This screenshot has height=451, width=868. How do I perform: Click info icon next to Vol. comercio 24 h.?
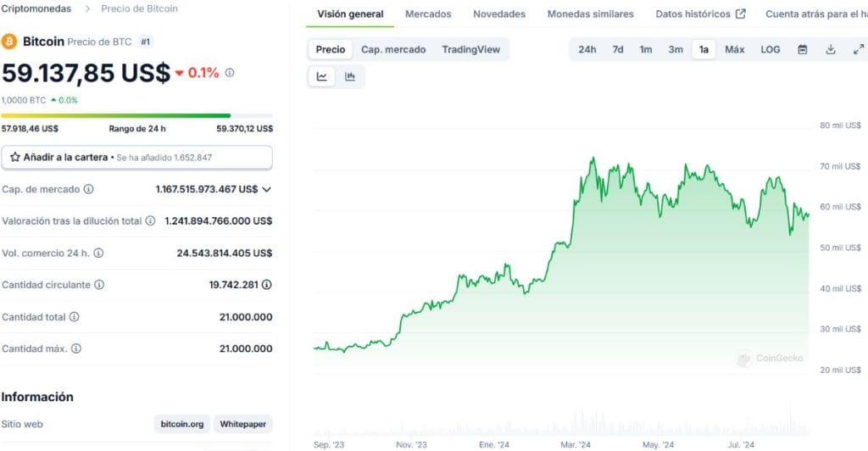[x=98, y=253]
